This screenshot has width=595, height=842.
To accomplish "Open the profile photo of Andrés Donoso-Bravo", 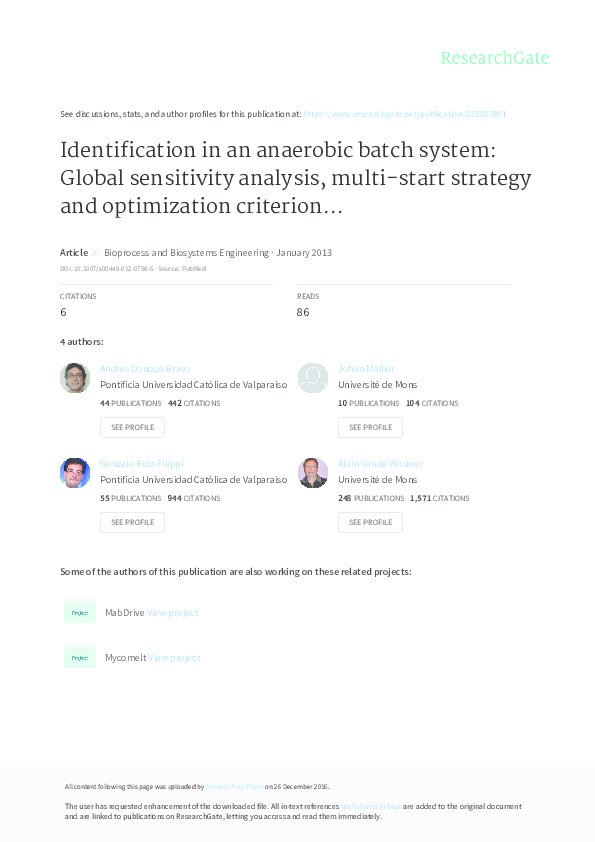I will pos(75,378).
